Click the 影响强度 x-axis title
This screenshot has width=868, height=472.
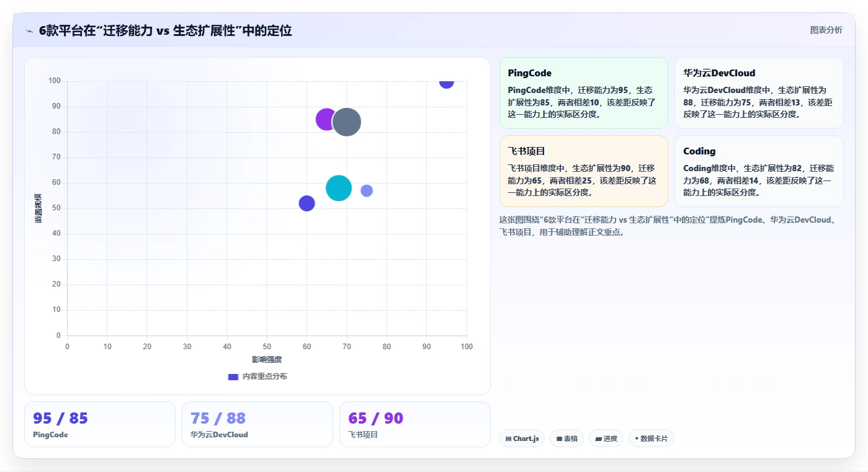click(267, 360)
